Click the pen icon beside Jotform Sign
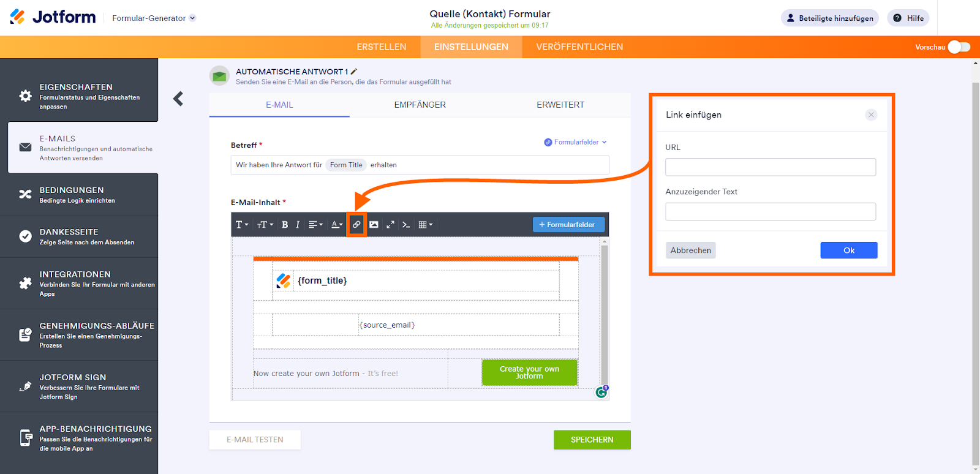This screenshot has width=980, height=474. pyautogui.click(x=25, y=386)
